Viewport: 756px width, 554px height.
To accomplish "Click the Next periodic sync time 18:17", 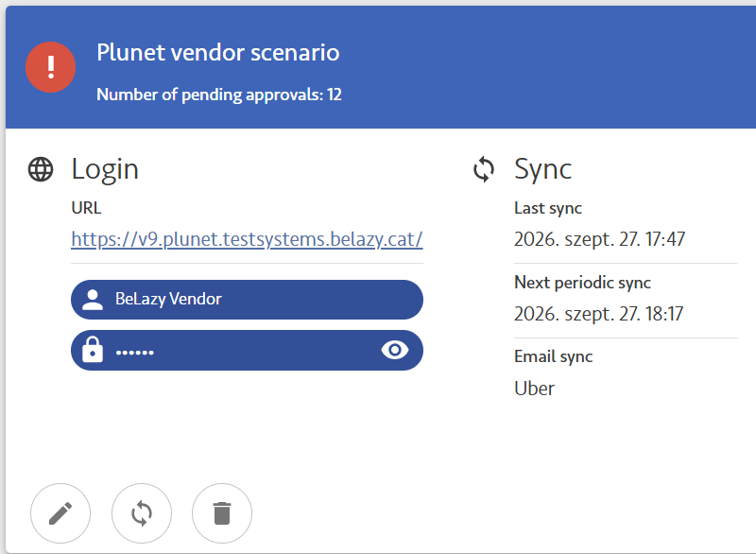I will pos(598,314).
